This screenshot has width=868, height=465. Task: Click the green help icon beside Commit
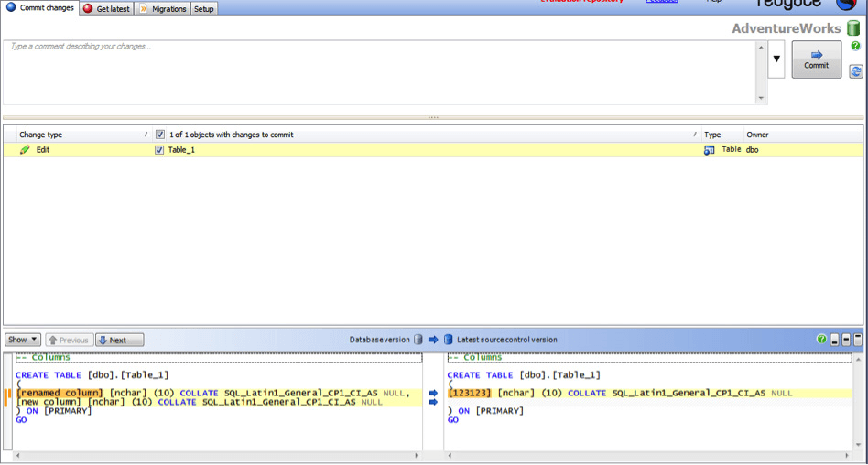(856, 46)
